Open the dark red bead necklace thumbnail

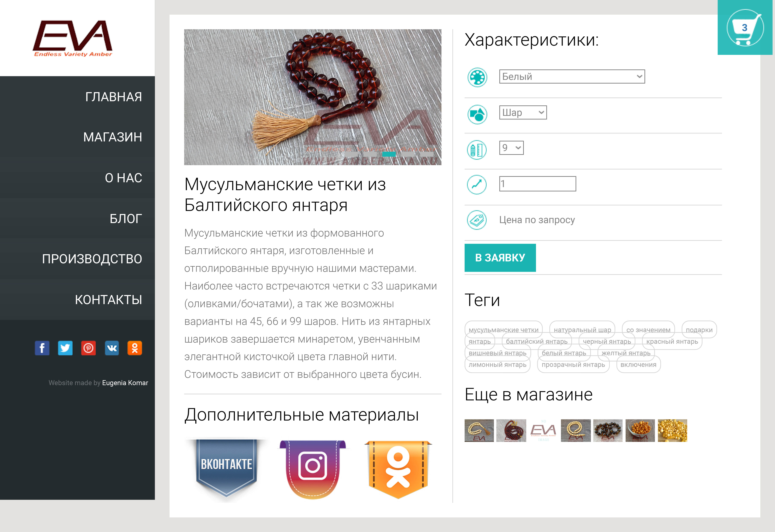pyautogui.click(x=511, y=430)
